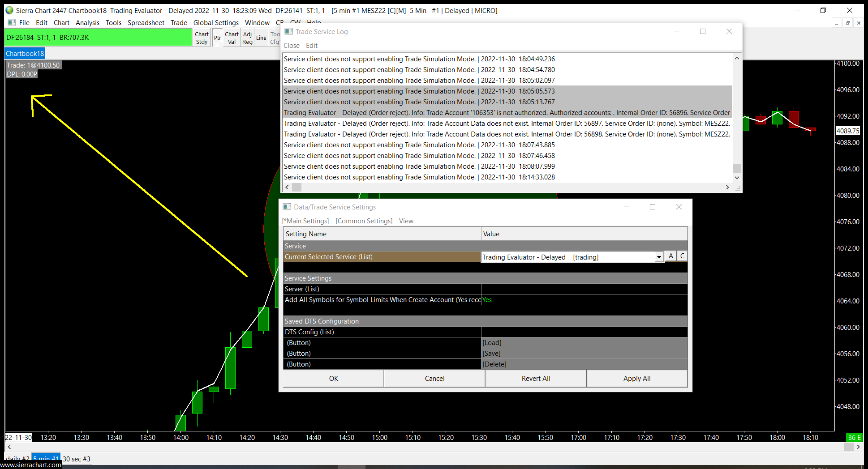
Task: Toggle the Add All Symbols Yes value
Action: pos(584,300)
